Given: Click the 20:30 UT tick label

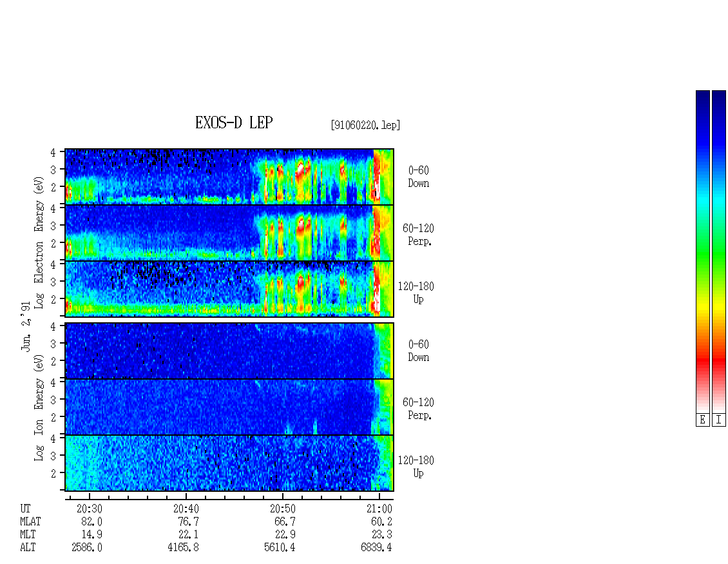Looking at the screenshot, I should [90, 509].
